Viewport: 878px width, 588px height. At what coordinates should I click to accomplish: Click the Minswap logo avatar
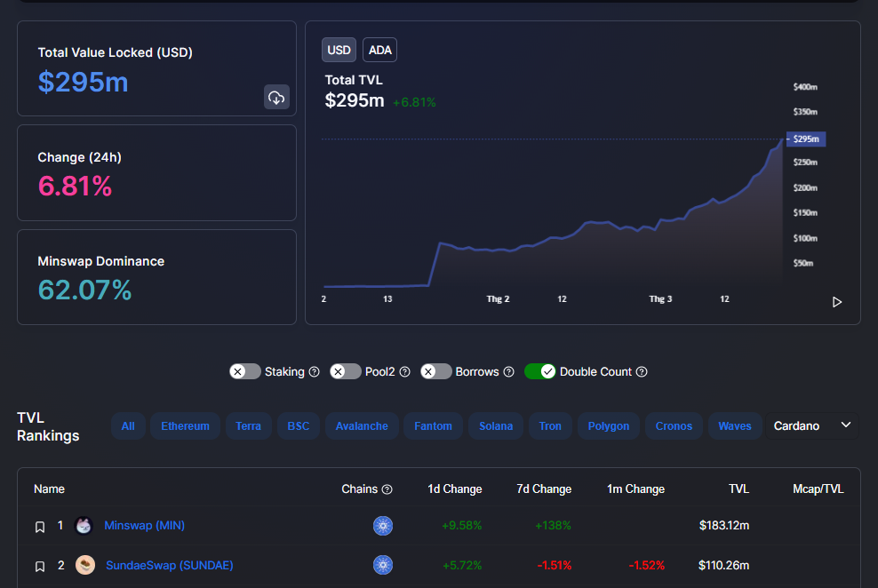[x=84, y=525]
